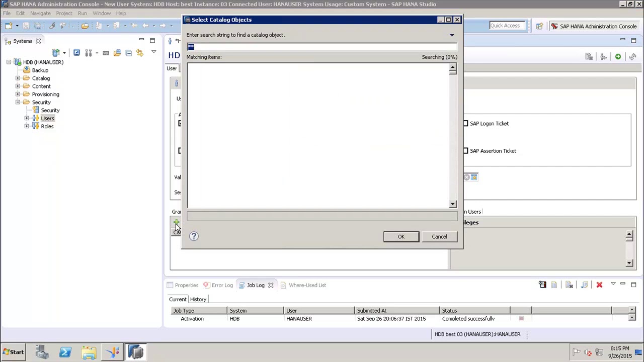Expand the Provisioning folder
This screenshot has height=362, width=644.
coord(18,95)
